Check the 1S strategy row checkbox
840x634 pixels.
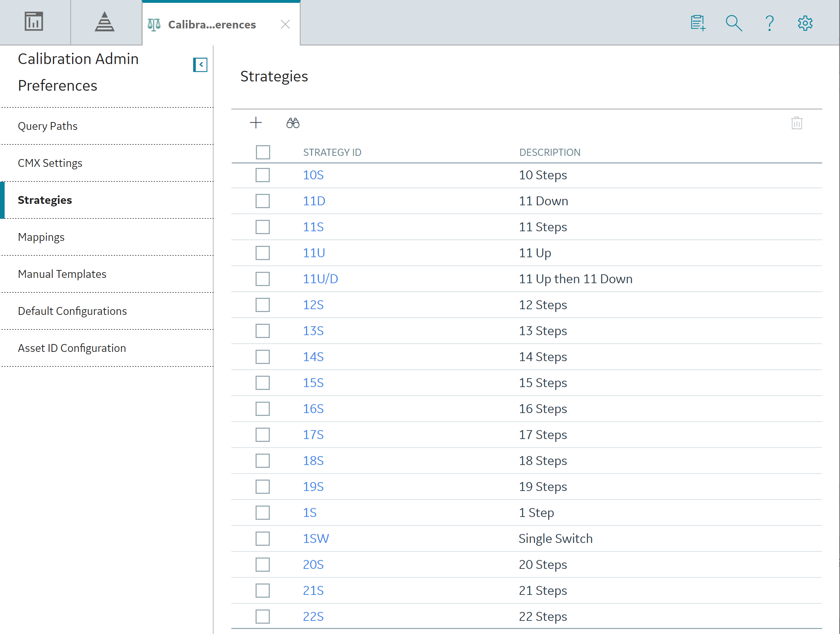[x=263, y=513]
